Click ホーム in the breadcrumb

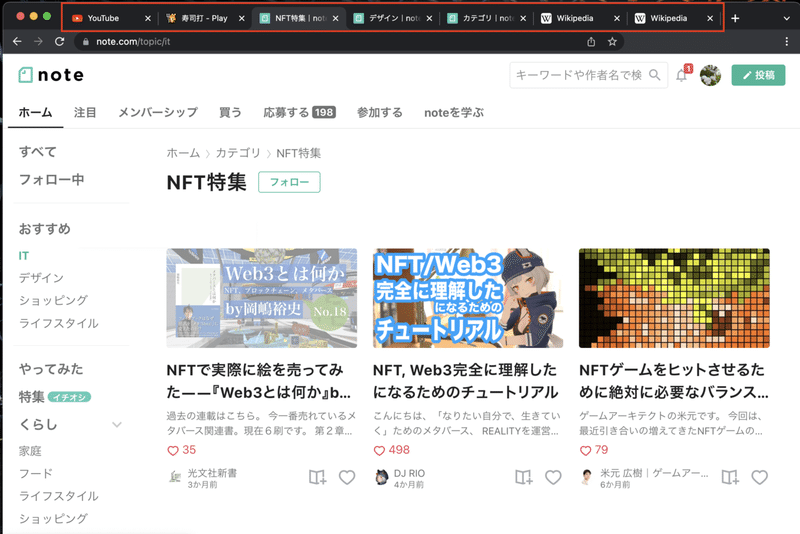click(x=183, y=153)
